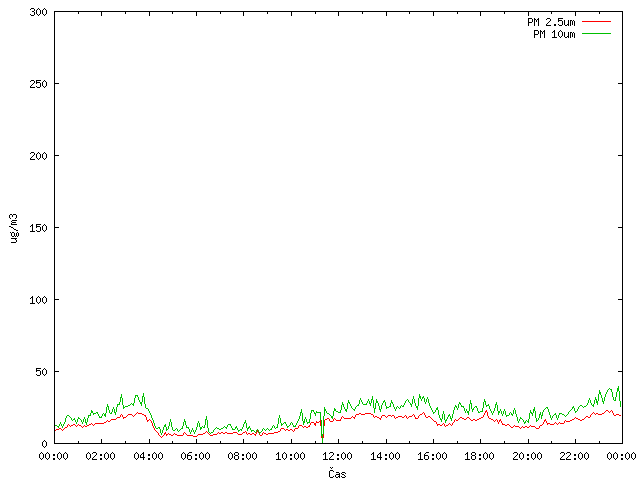Click the 04:00 time label
The height and width of the screenshot is (480, 640).
click(148, 456)
